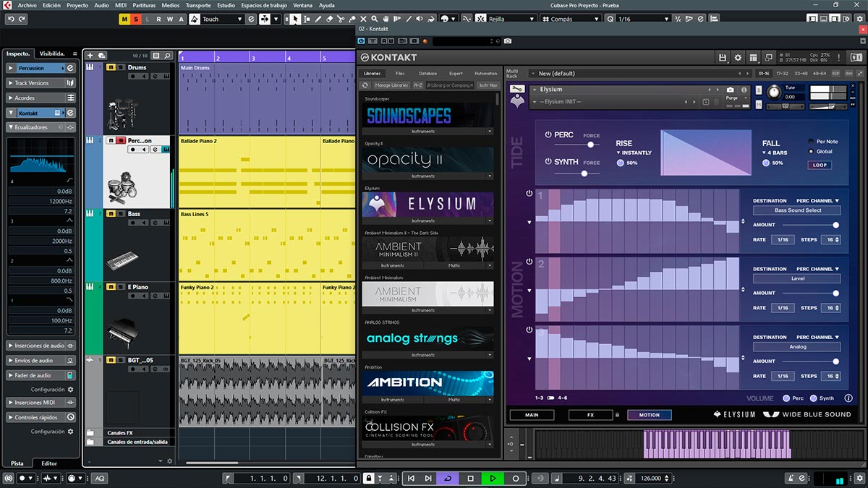Viewport: 868px width, 488px height.
Task: Expand the Inserciones de audio section
Action: (41, 346)
